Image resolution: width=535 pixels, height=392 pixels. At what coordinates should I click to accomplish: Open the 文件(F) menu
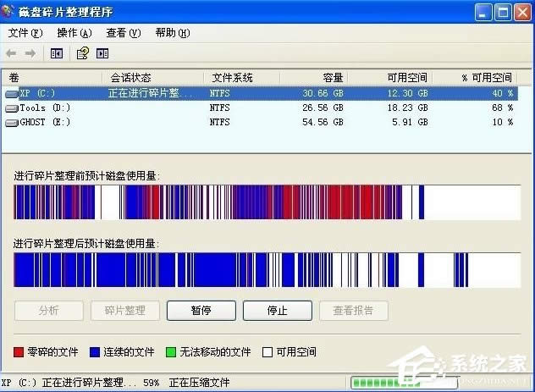point(25,33)
